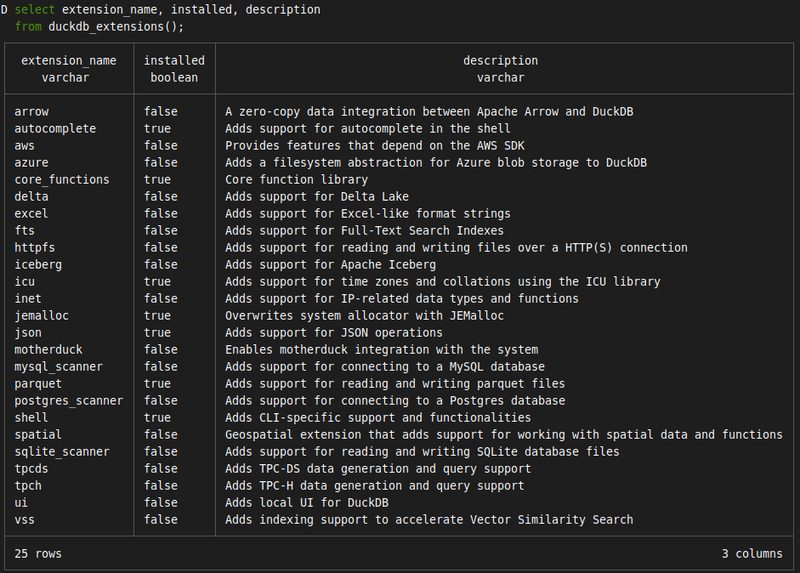Select the 'postgres_scanner' extension name
Screen dimensions: 800x573
pyautogui.click(x=69, y=401)
